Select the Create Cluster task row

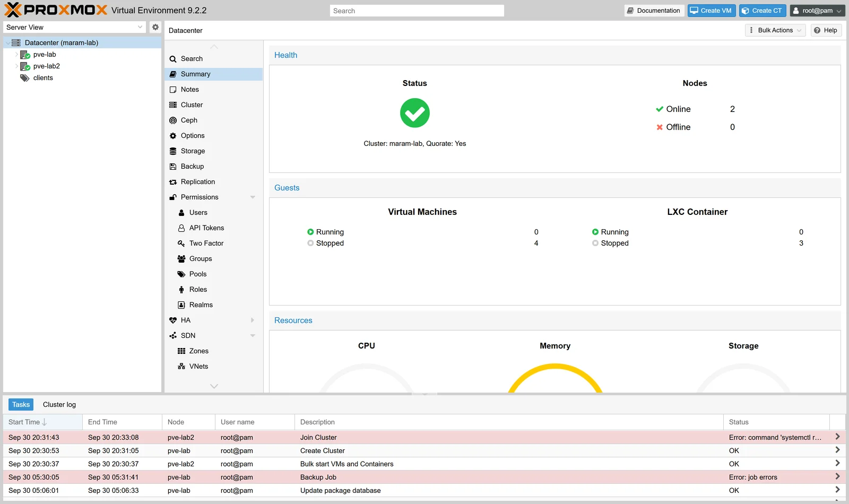(424, 451)
